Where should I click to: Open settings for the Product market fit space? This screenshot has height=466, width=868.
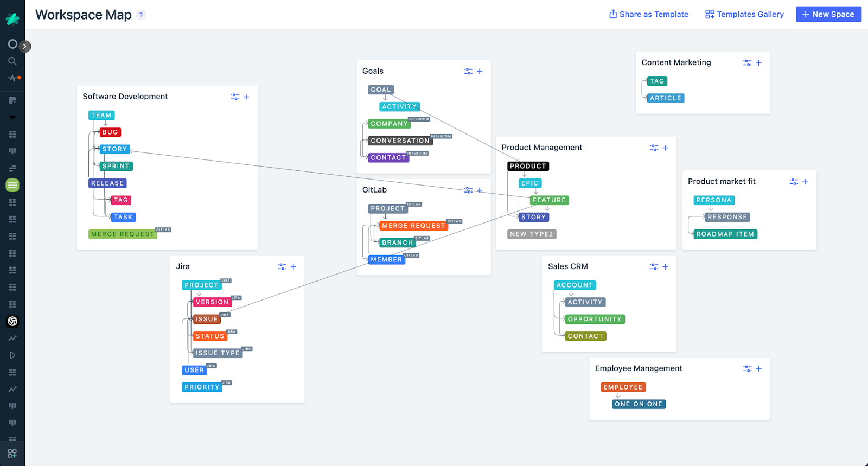pyautogui.click(x=794, y=182)
